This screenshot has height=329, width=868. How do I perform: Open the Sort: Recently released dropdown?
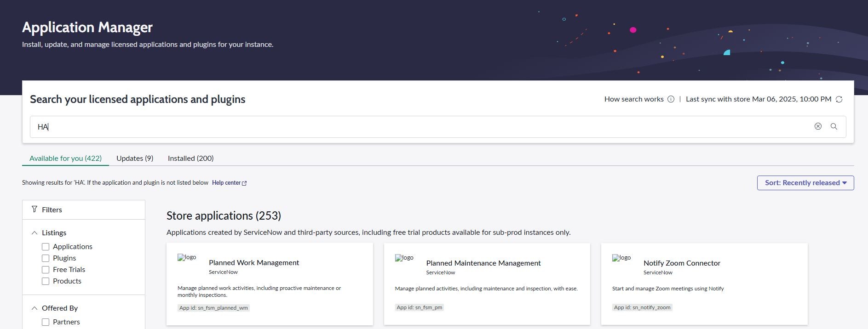click(x=805, y=183)
